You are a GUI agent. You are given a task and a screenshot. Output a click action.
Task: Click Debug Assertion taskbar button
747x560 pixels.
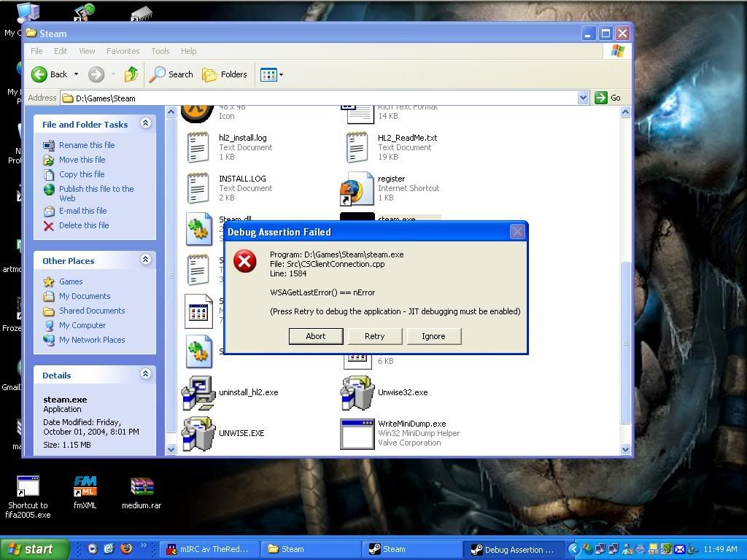pyautogui.click(x=513, y=549)
